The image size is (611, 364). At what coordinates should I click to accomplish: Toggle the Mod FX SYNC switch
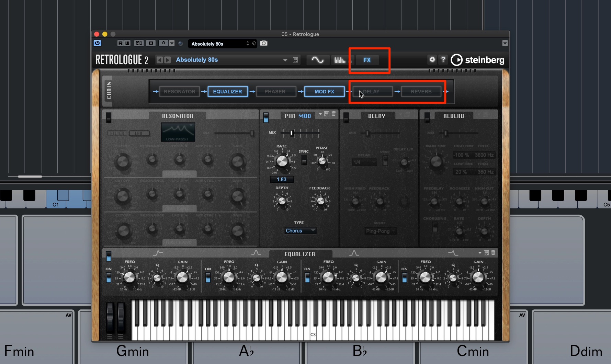pos(304,160)
